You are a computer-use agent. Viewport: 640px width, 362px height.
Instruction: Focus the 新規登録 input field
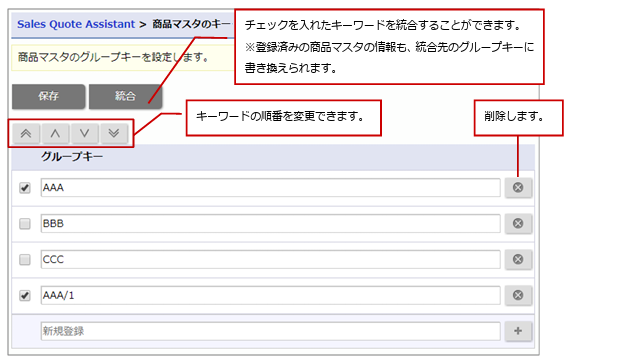click(271, 331)
